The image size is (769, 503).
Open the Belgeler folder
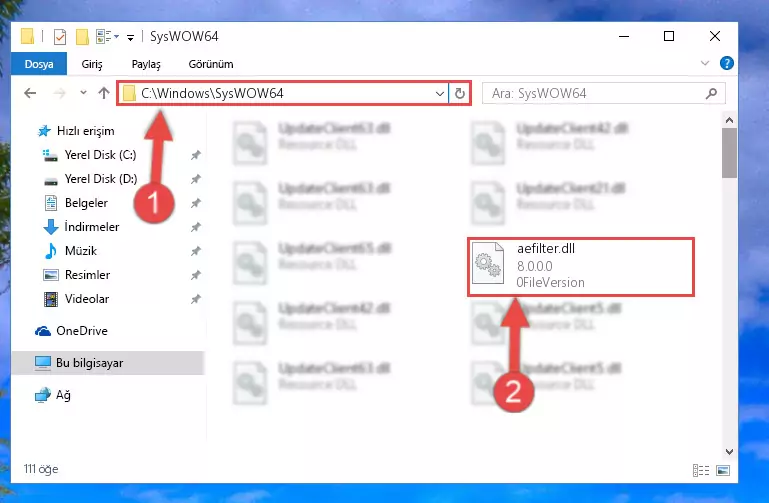[x=86, y=203]
